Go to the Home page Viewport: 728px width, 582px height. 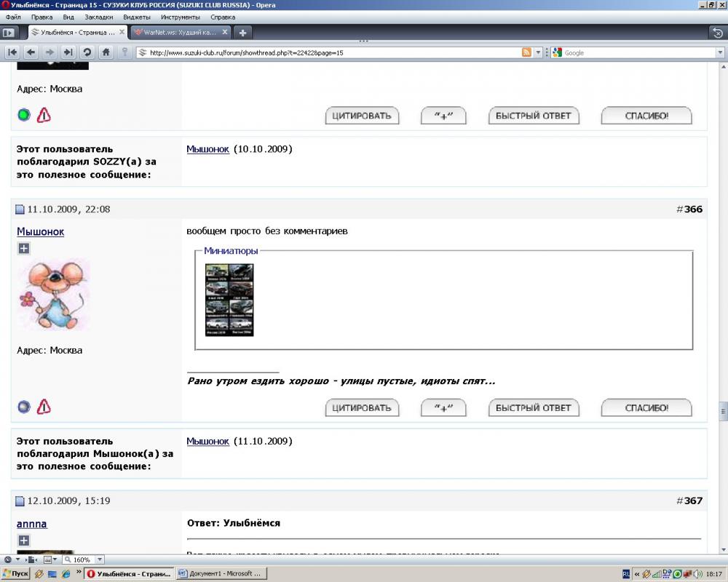pyautogui.click(x=106, y=52)
